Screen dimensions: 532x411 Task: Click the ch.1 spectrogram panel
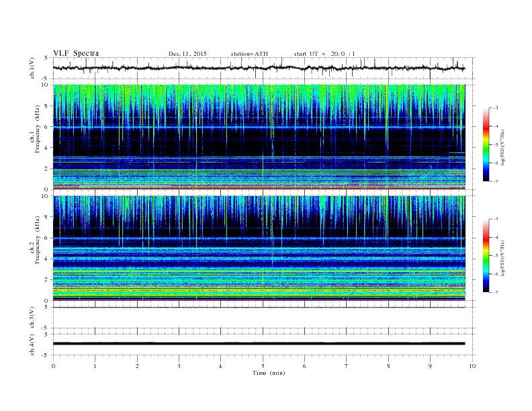tap(259, 137)
